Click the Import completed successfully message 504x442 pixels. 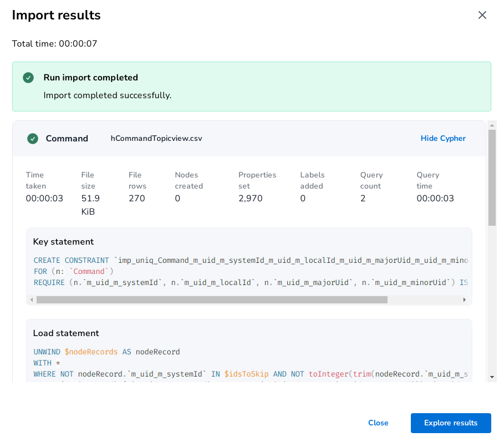(108, 95)
